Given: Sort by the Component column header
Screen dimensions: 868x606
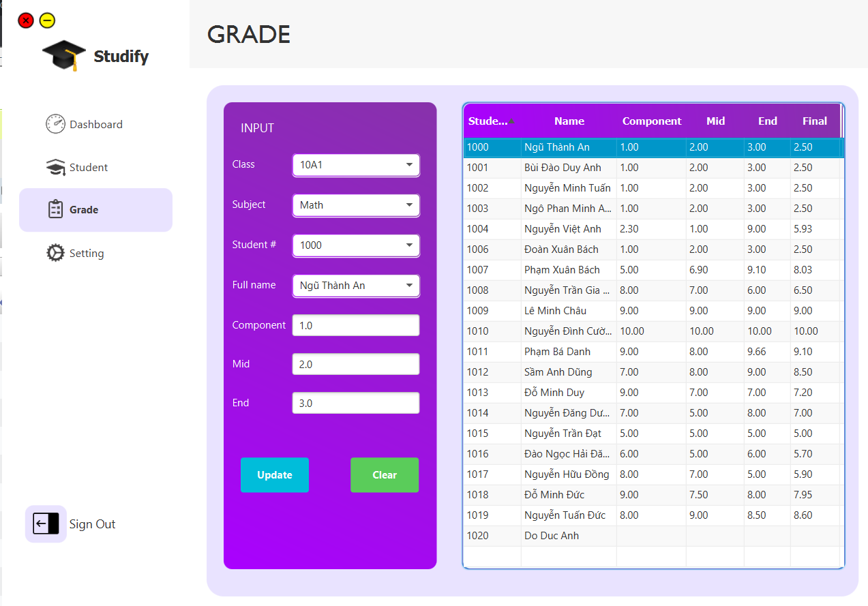Looking at the screenshot, I should (x=652, y=121).
